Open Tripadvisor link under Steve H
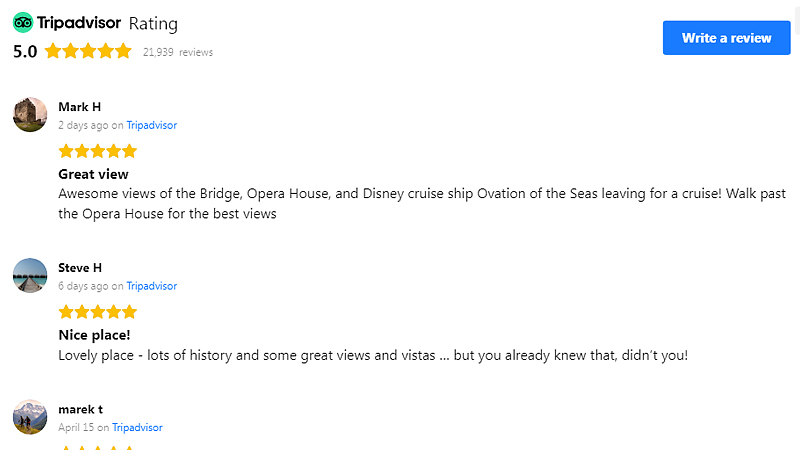This screenshot has width=800, height=450. point(151,286)
